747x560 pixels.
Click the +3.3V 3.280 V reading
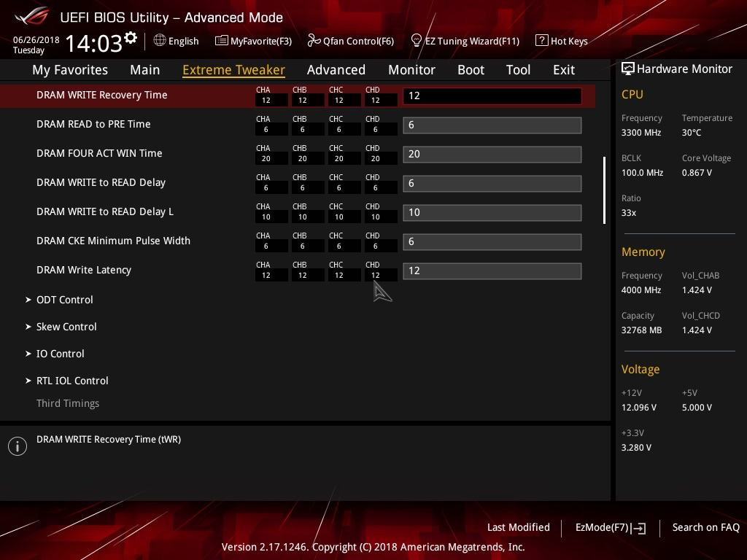point(636,447)
